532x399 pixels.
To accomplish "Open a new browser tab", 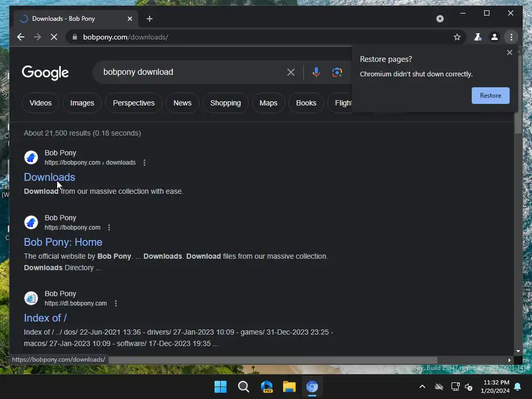I will (150, 19).
